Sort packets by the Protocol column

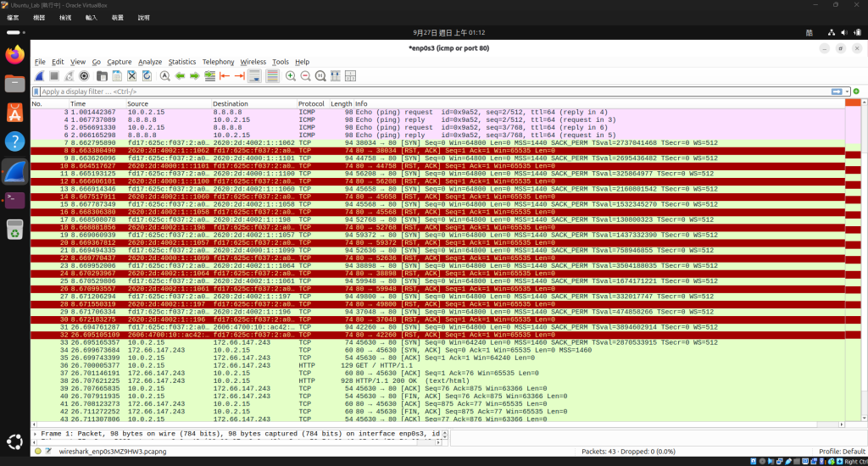pyautogui.click(x=311, y=104)
